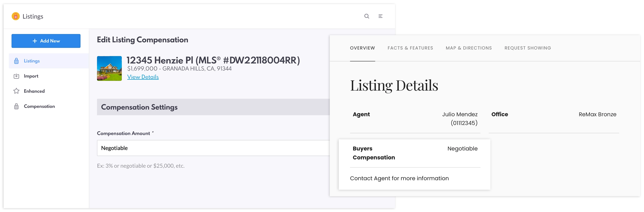Click the orange lock logo icon
644x212 pixels.
(x=16, y=16)
